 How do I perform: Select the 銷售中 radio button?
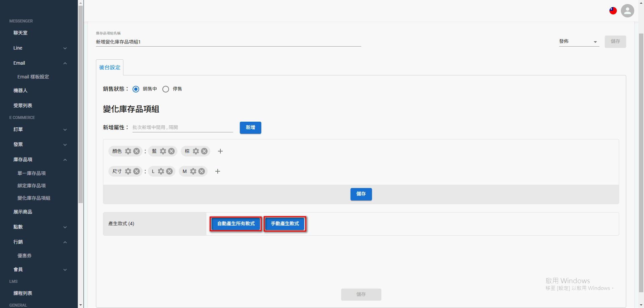(136, 89)
